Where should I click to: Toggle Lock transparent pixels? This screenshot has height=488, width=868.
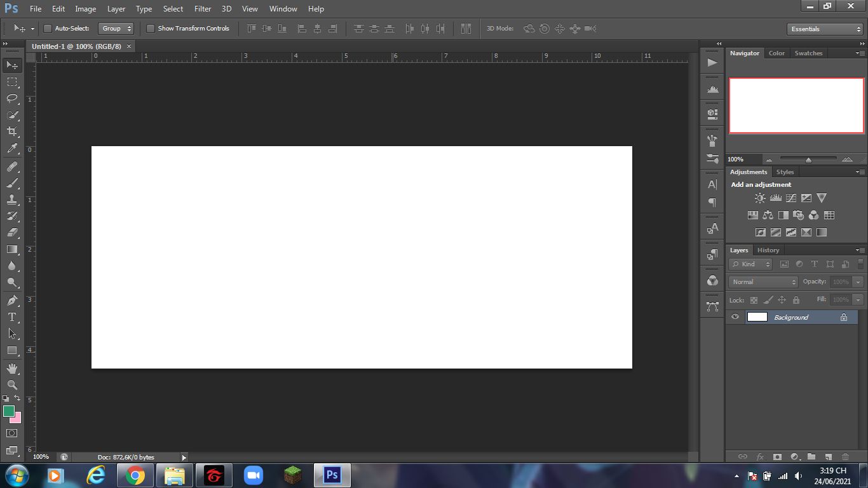coord(754,300)
